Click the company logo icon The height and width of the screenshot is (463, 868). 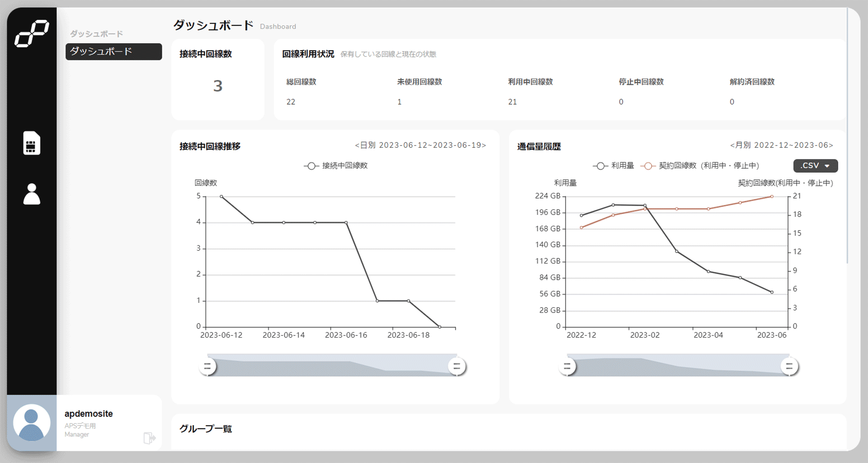point(32,33)
